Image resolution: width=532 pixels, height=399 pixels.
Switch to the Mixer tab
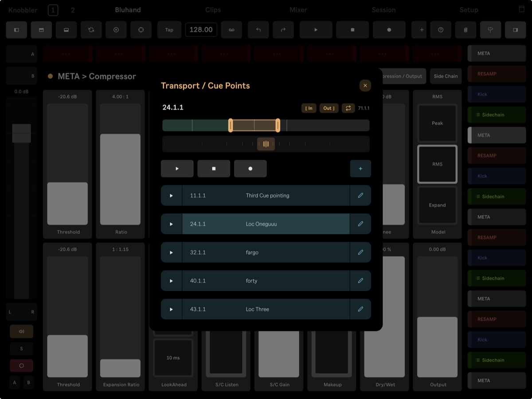point(298,10)
